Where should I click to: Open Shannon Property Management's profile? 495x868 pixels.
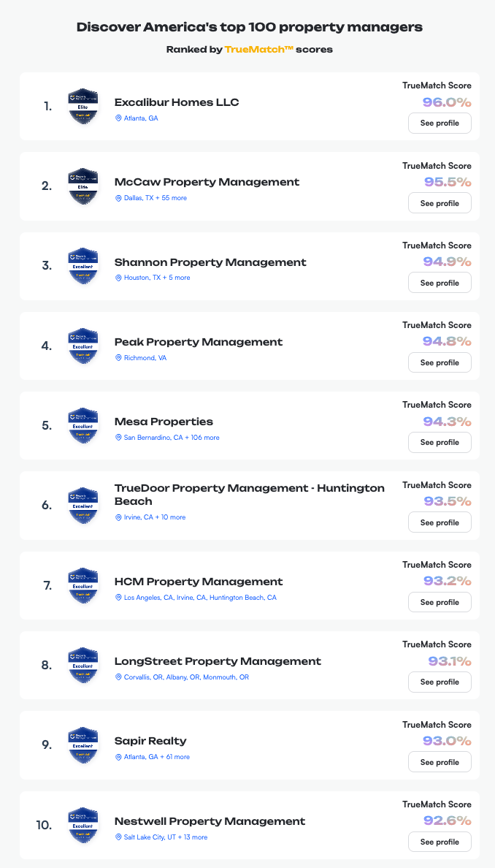coord(439,282)
